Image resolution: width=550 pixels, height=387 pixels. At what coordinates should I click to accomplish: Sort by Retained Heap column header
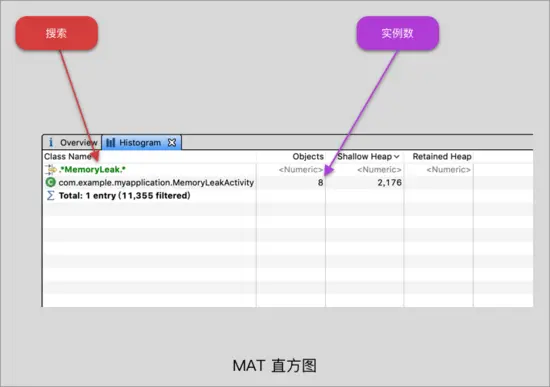coord(442,156)
